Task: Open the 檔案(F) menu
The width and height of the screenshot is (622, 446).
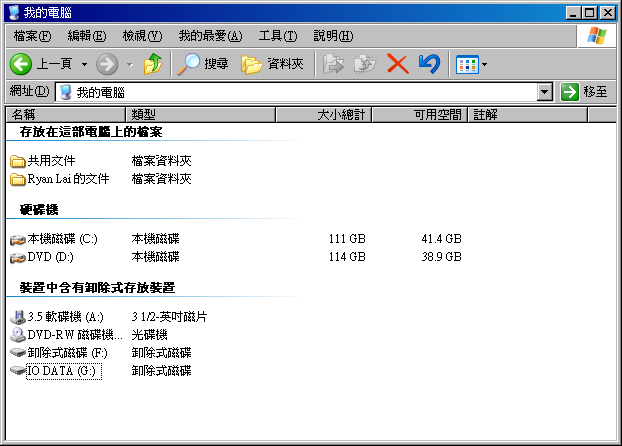Action: pyautogui.click(x=32, y=36)
